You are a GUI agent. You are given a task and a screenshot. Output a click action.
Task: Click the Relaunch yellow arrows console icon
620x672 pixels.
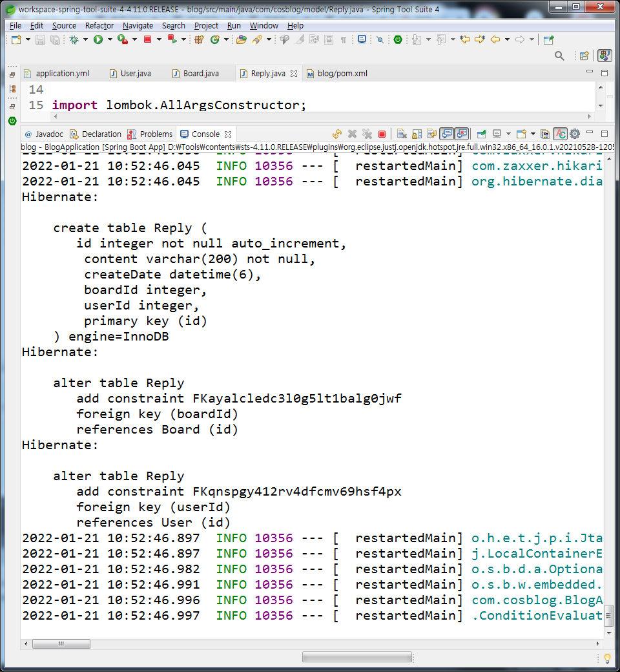(x=337, y=134)
